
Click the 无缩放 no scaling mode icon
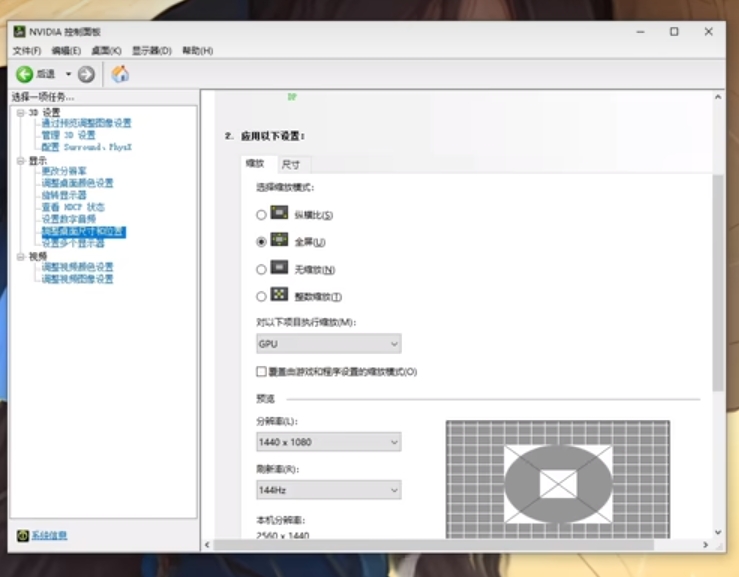pos(279,267)
